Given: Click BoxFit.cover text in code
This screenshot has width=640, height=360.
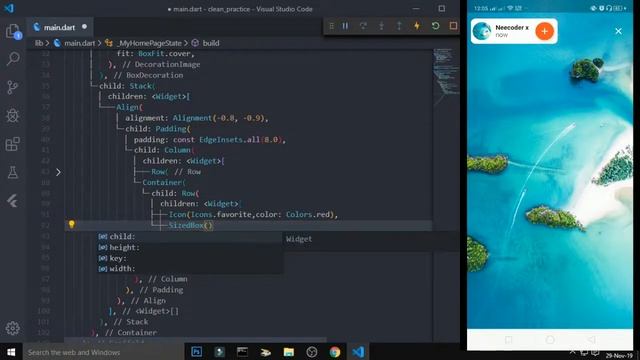Looking at the screenshot, I should coord(164,53).
